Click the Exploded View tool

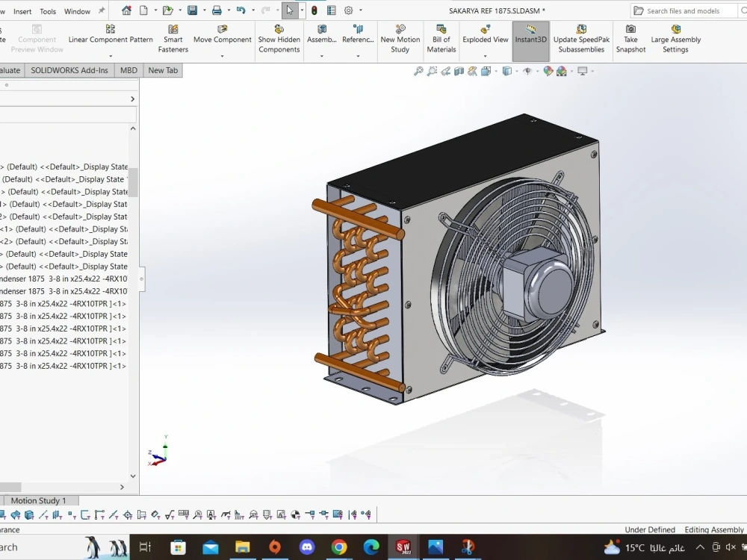point(485,41)
